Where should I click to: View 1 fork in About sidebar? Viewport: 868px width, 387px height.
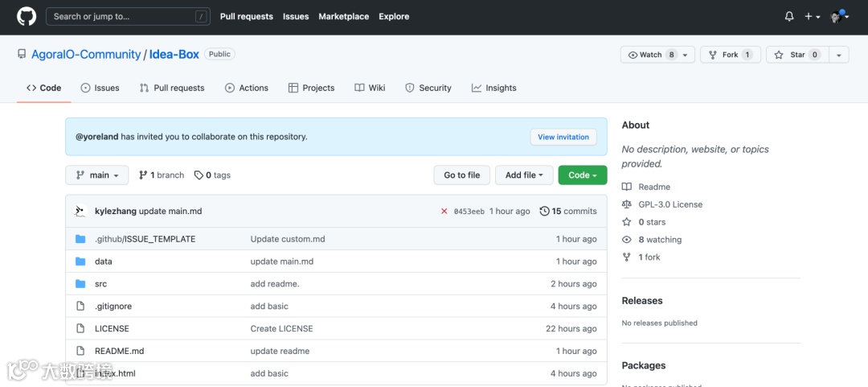point(641,257)
